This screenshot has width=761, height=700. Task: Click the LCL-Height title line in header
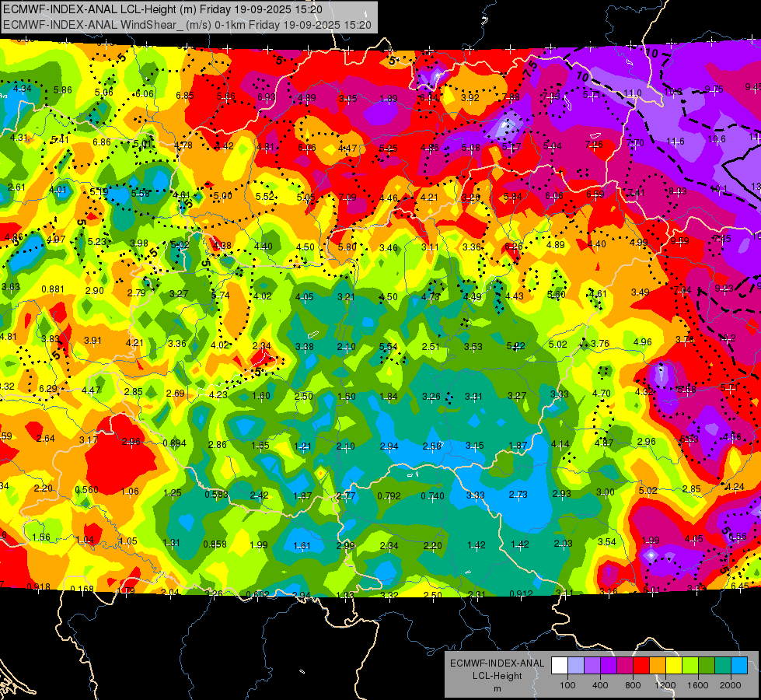tap(162, 9)
